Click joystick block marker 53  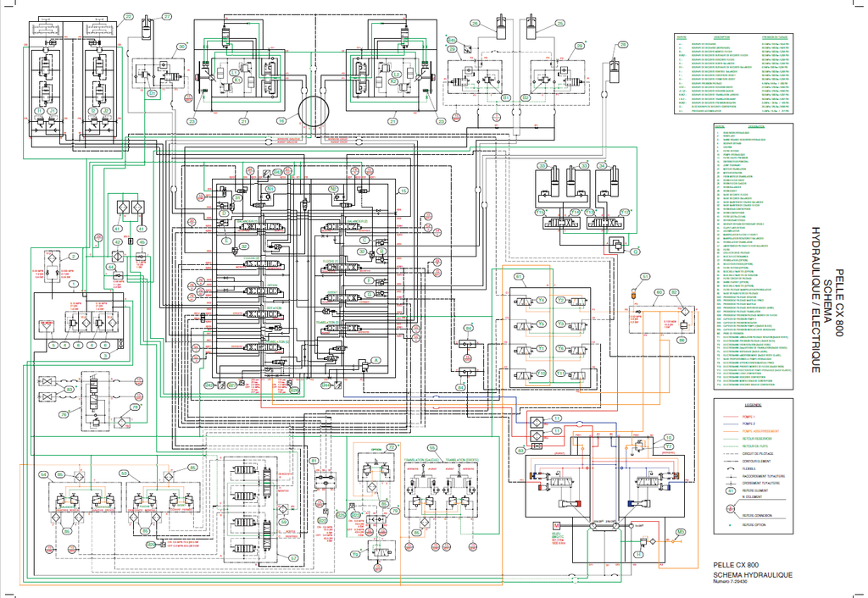point(124,473)
